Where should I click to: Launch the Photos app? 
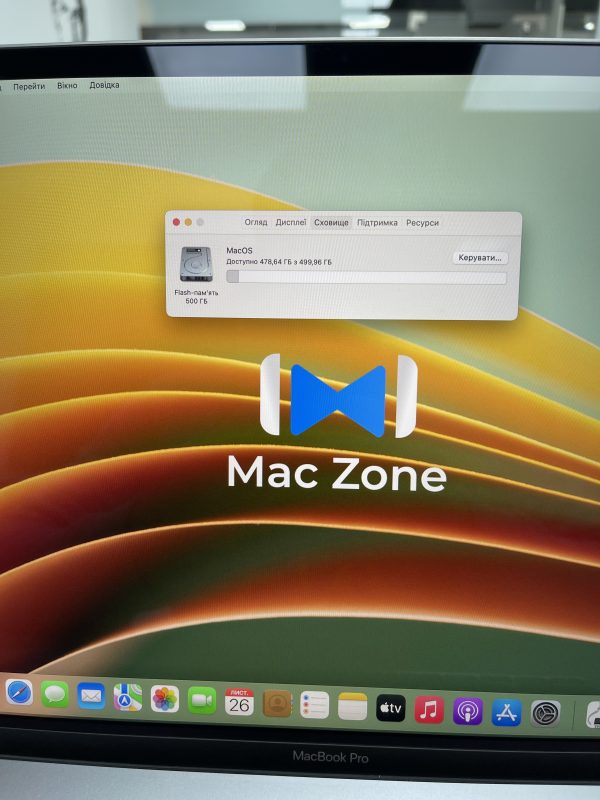(165, 699)
